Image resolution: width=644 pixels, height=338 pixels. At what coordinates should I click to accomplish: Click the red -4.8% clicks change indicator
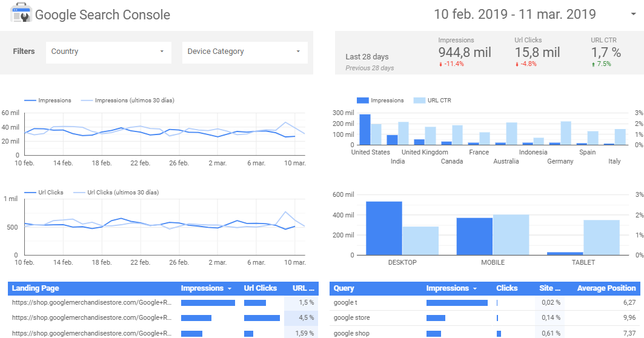[x=526, y=64]
